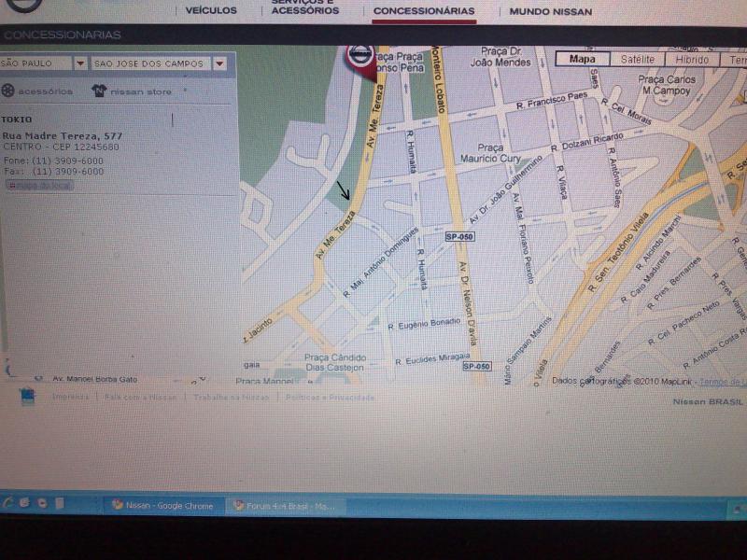747x560 pixels.
Task: Click the Av. Manoel Borba Gato label
Action: [94, 379]
